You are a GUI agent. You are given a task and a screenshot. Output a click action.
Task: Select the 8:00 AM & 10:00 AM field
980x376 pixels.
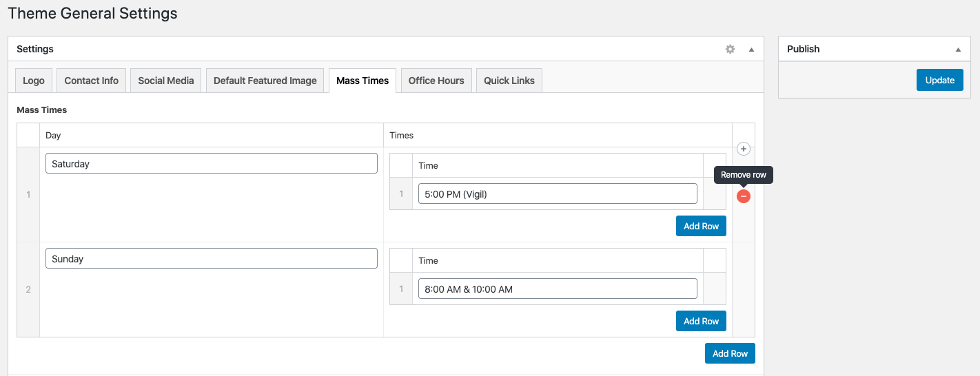pyautogui.click(x=558, y=289)
